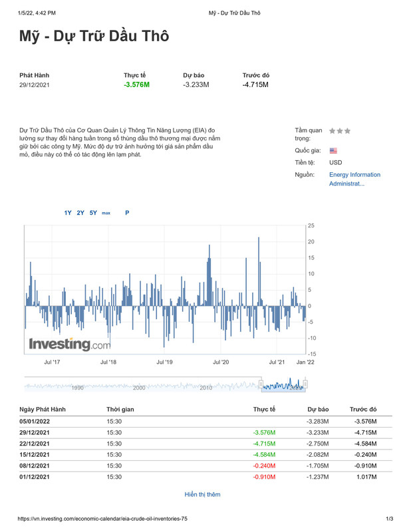Click the tallest chart bar near 20
Image resolution: width=411 pixels, height=532 pixels.
click(259, 271)
